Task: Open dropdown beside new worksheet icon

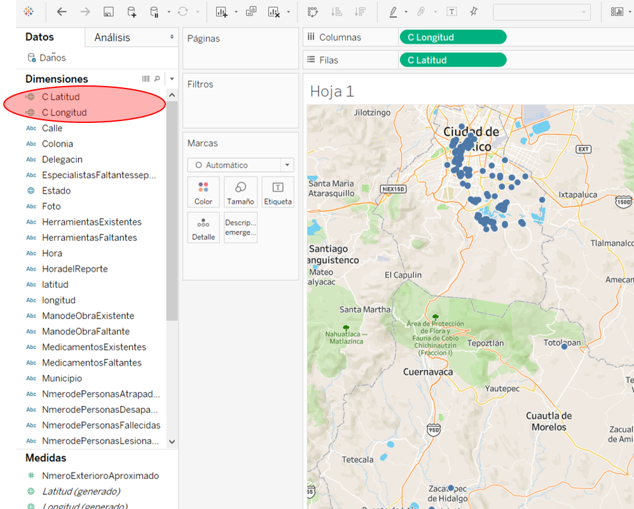Action: click(x=237, y=12)
